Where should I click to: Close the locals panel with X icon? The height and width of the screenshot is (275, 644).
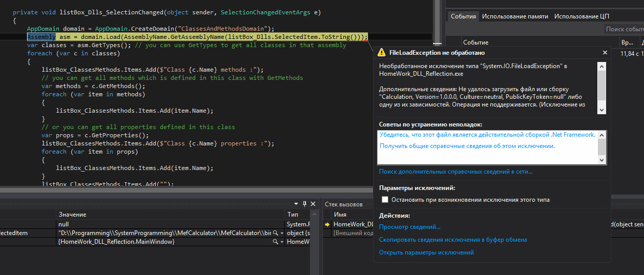[313, 204]
